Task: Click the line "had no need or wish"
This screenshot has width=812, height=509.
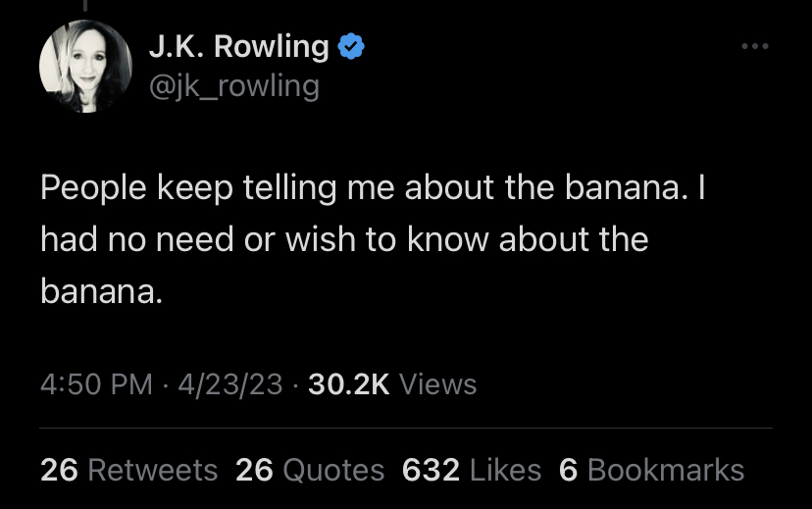Action: pos(343,239)
